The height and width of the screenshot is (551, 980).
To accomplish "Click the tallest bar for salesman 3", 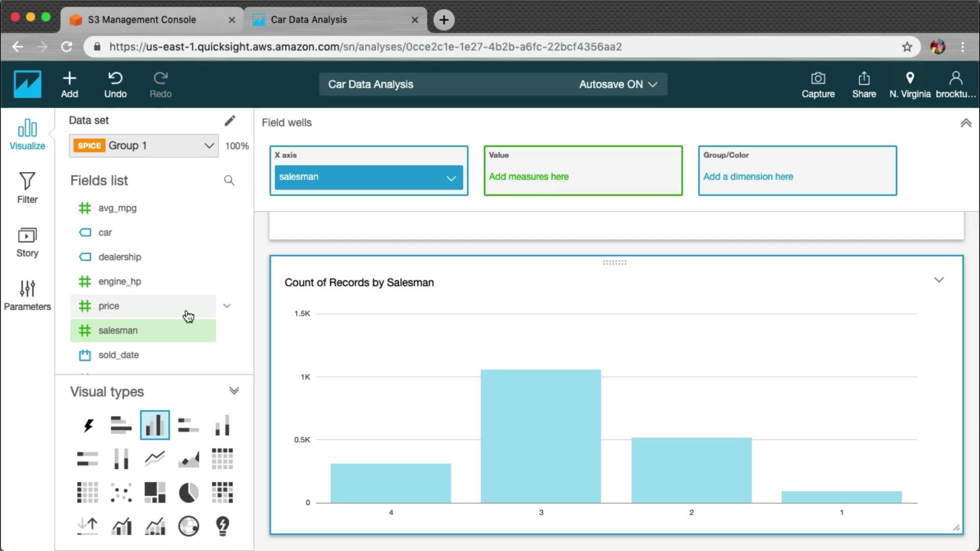I will (x=541, y=436).
